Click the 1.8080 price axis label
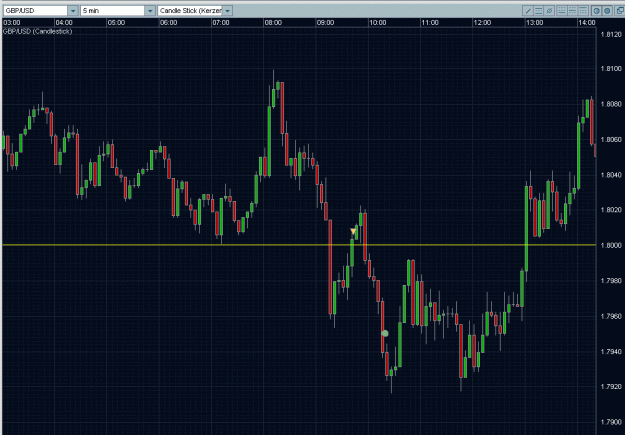Viewport: 625px width, 435px height. coord(611,104)
